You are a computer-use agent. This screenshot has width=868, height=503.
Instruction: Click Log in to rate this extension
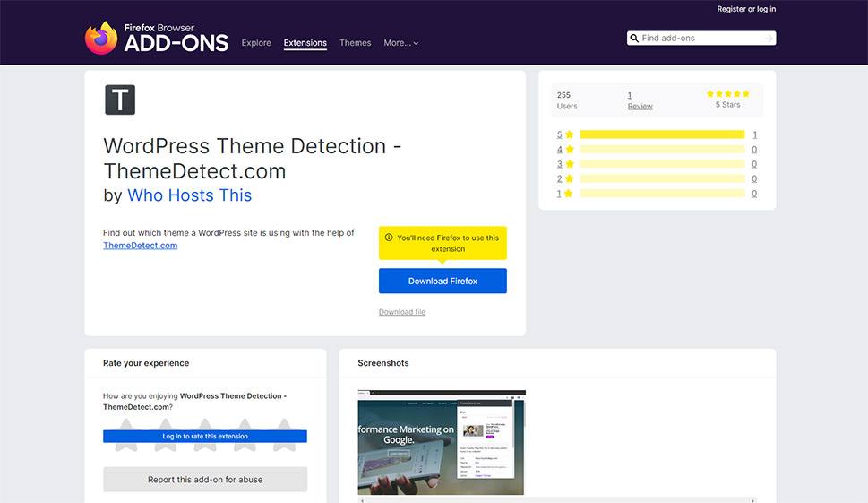click(x=205, y=436)
